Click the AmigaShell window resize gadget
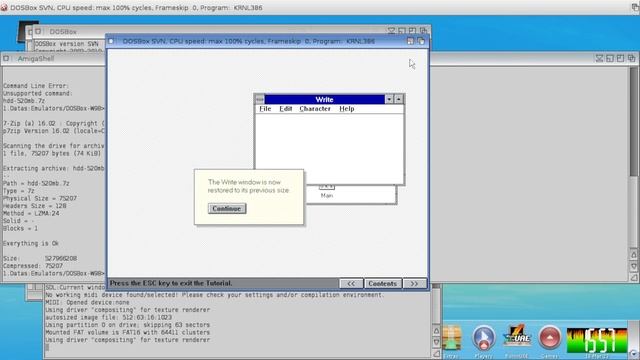 pyautogui.click(x=633, y=277)
